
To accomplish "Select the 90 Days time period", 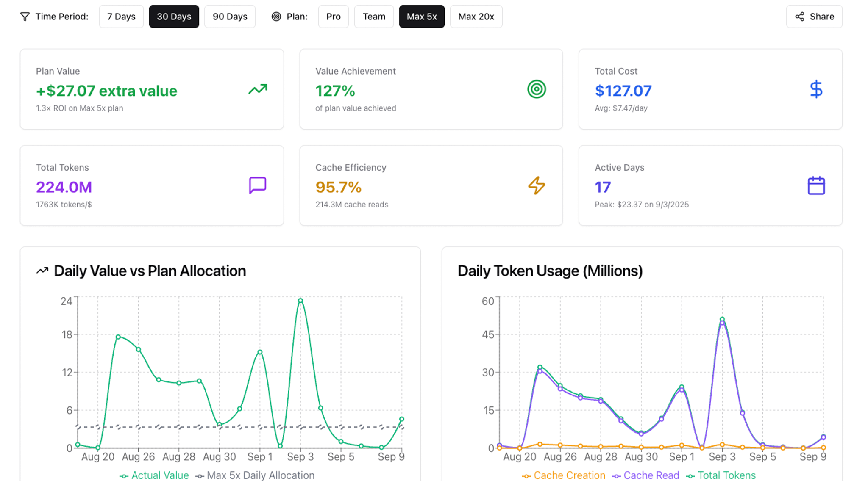I will [230, 17].
